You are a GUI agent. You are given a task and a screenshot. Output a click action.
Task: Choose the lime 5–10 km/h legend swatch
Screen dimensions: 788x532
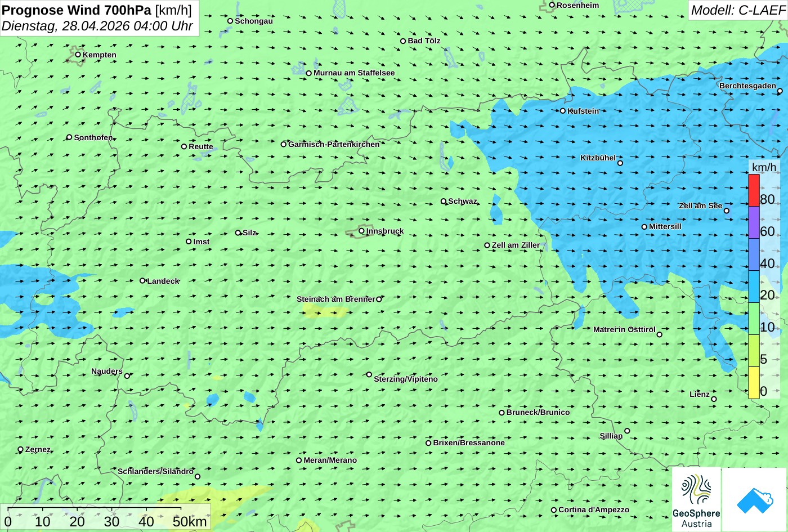click(754, 351)
